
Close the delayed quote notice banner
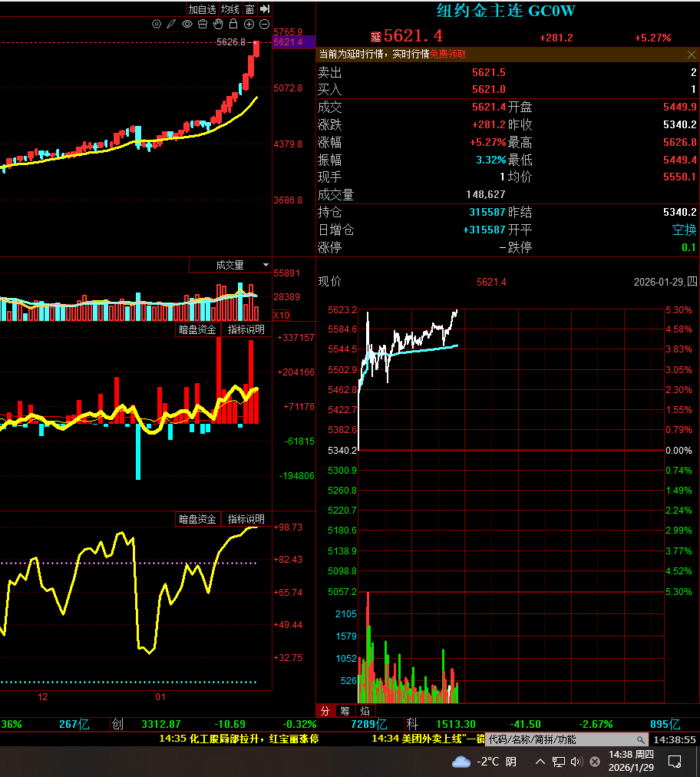tap(692, 55)
